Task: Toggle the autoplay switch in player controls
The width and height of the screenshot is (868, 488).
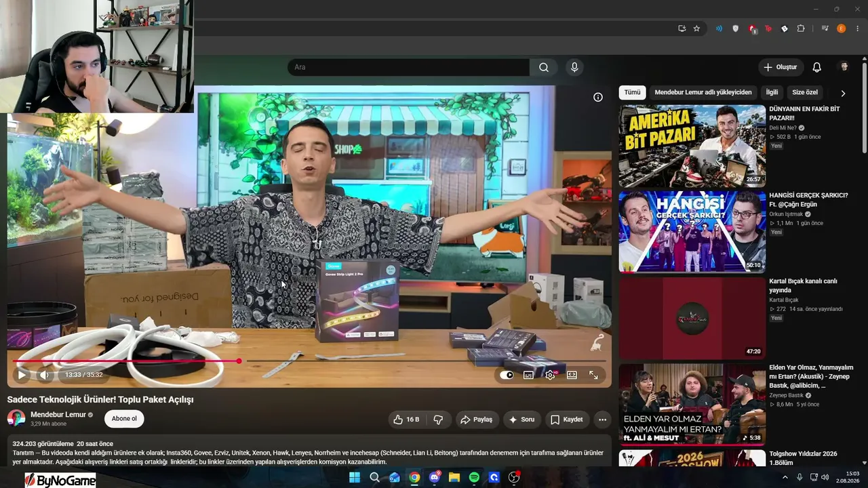Action: coord(507,375)
